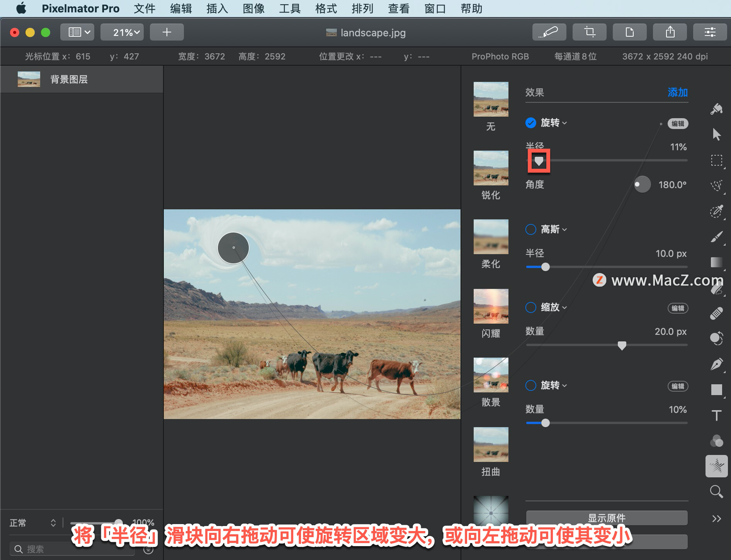Open the 21% zoom level dropdown

[x=122, y=32]
